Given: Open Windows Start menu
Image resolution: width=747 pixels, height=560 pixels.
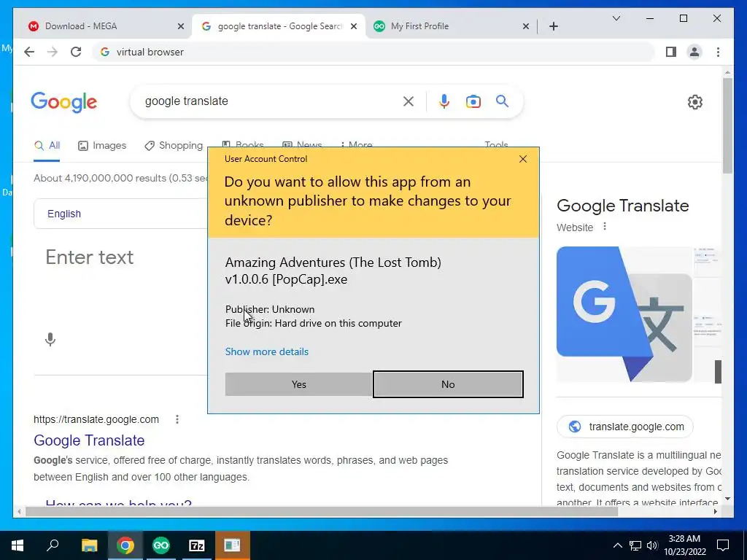Looking at the screenshot, I should (x=18, y=545).
